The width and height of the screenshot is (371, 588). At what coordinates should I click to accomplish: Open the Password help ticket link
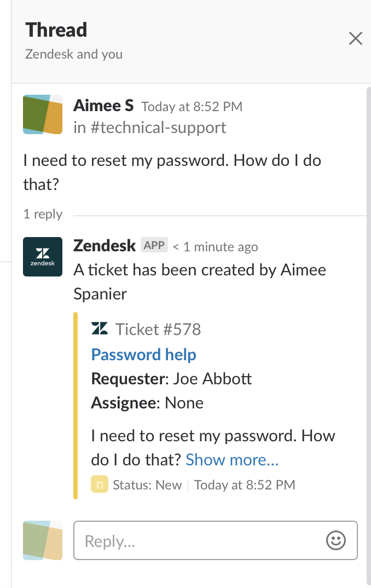click(x=143, y=355)
